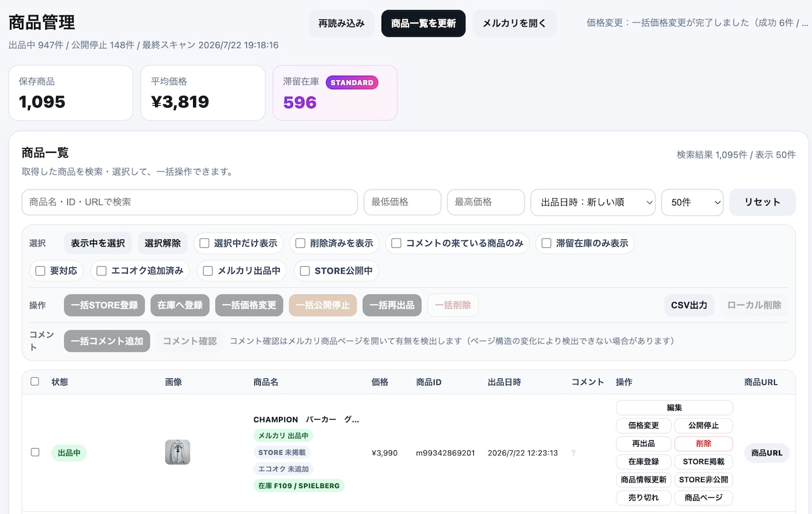Click the listing date 2026/7/22 12:23:13
The height and width of the screenshot is (514, 812).
point(522,453)
